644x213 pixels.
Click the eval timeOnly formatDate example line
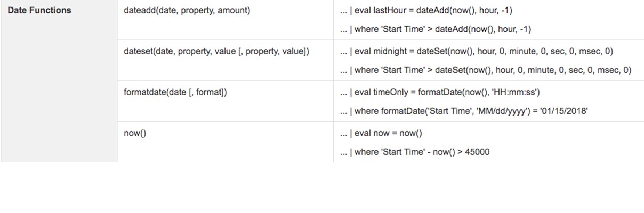[440, 93]
